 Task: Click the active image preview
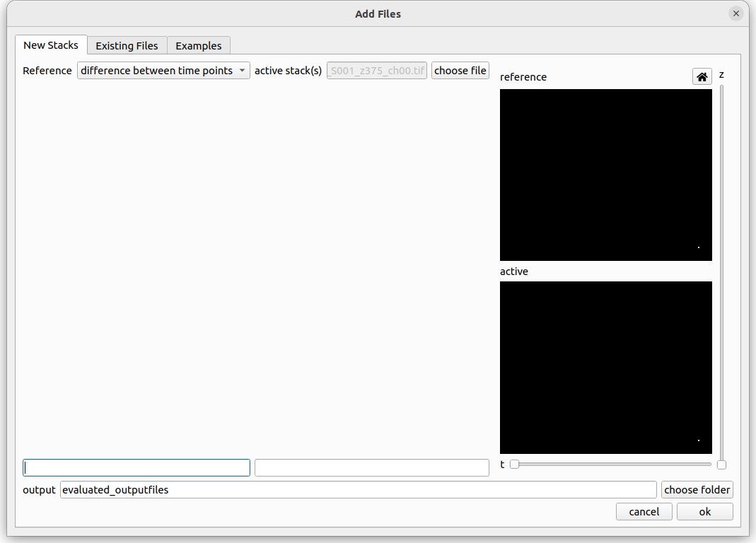coord(605,368)
